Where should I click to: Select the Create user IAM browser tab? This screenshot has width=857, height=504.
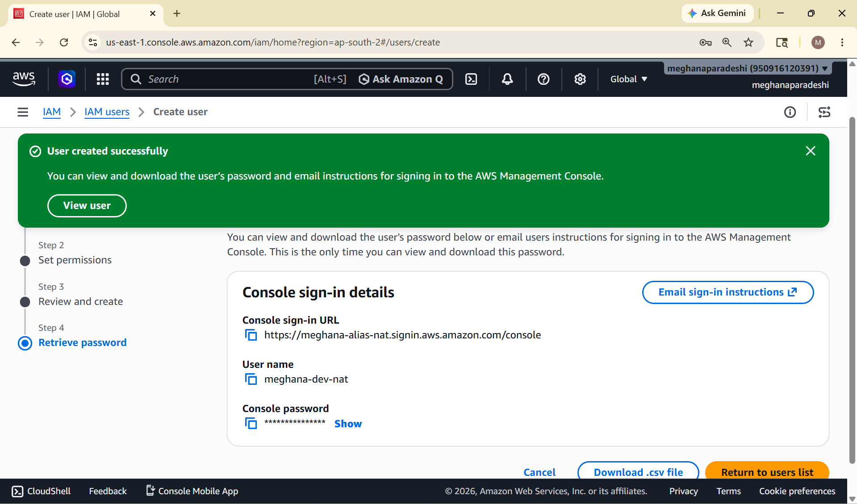pyautogui.click(x=85, y=14)
